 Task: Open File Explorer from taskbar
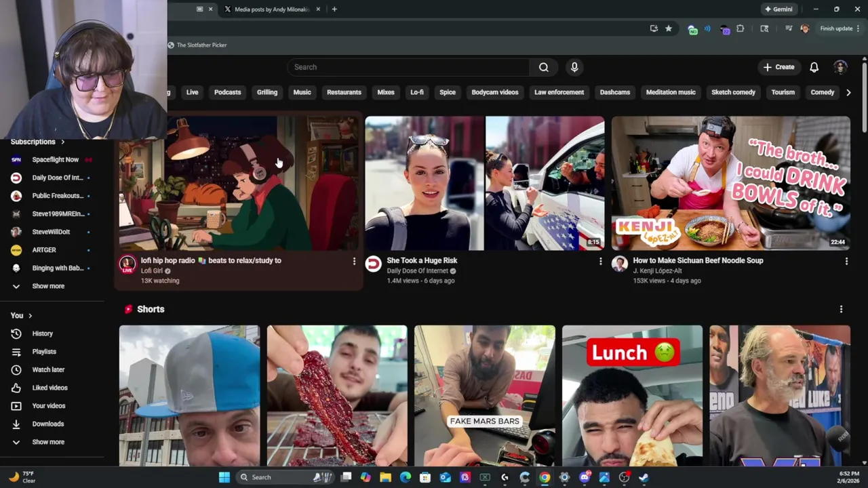(x=385, y=477)
